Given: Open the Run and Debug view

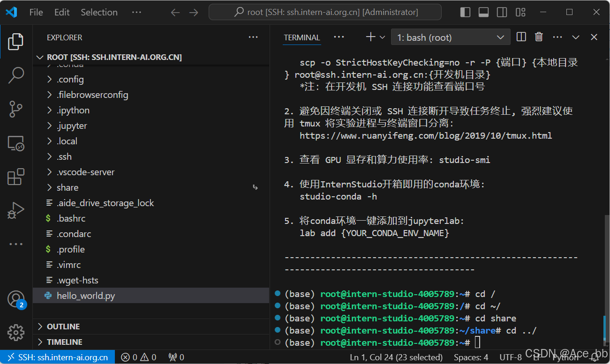Looking at the screenshot, I should click(x=16, y=211).
